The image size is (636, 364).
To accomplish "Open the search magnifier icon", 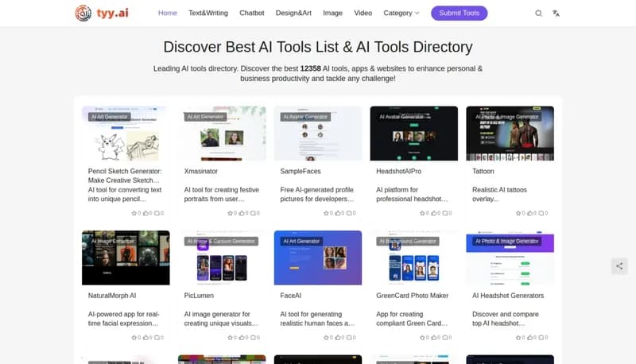I will pyautogui.click(x=538, y=13).
